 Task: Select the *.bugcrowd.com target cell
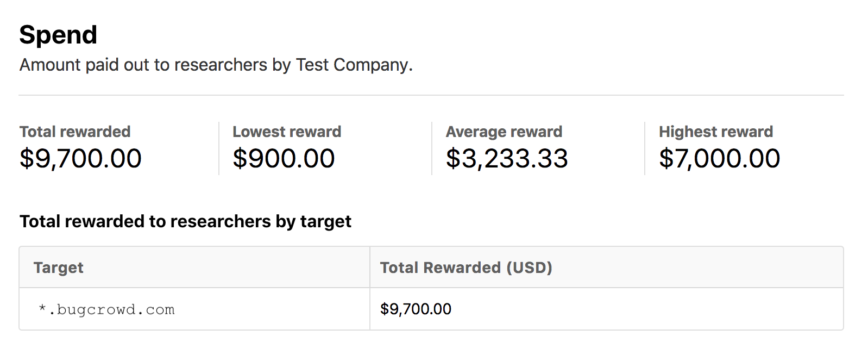pos(194,309)
